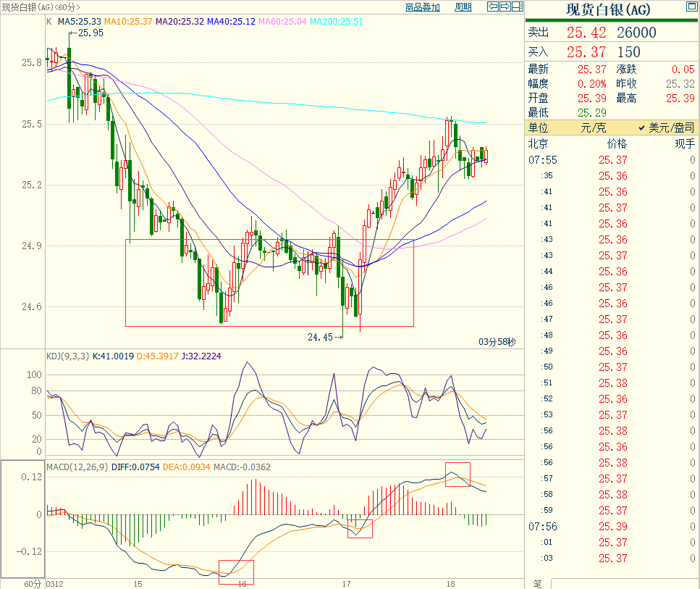
Task: Click the 24.45 low price annotation
Action: coord(320,337)
